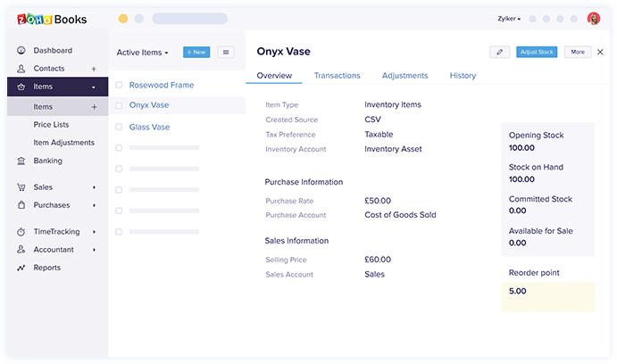The height and width of the screenshot is (364, 617).
Task: Expand the TimeTracking submenu arrow
Action: 94,232
